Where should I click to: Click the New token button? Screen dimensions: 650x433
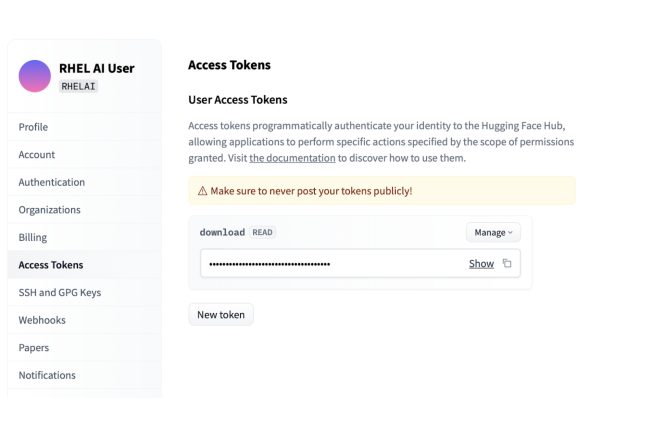[221, 314]
